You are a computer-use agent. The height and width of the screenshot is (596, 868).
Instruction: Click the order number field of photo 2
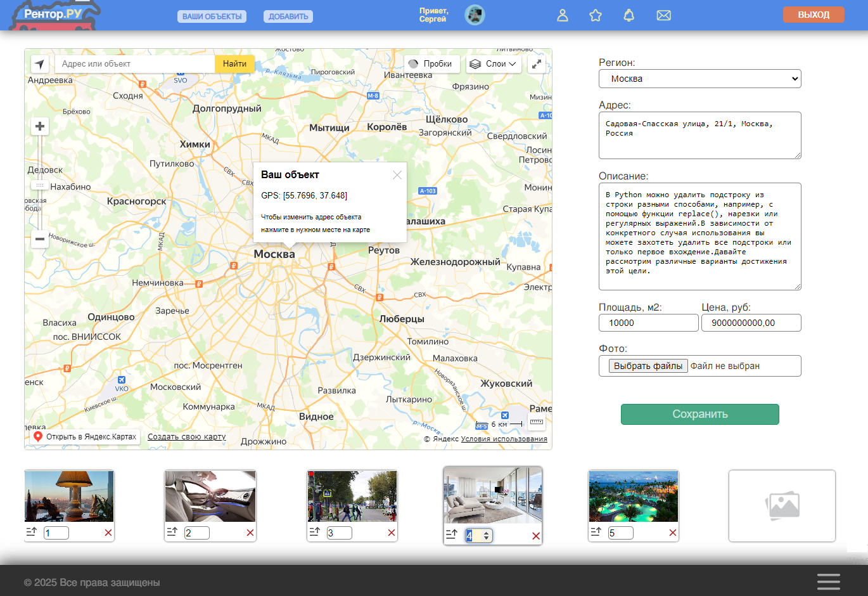[197, 533]
